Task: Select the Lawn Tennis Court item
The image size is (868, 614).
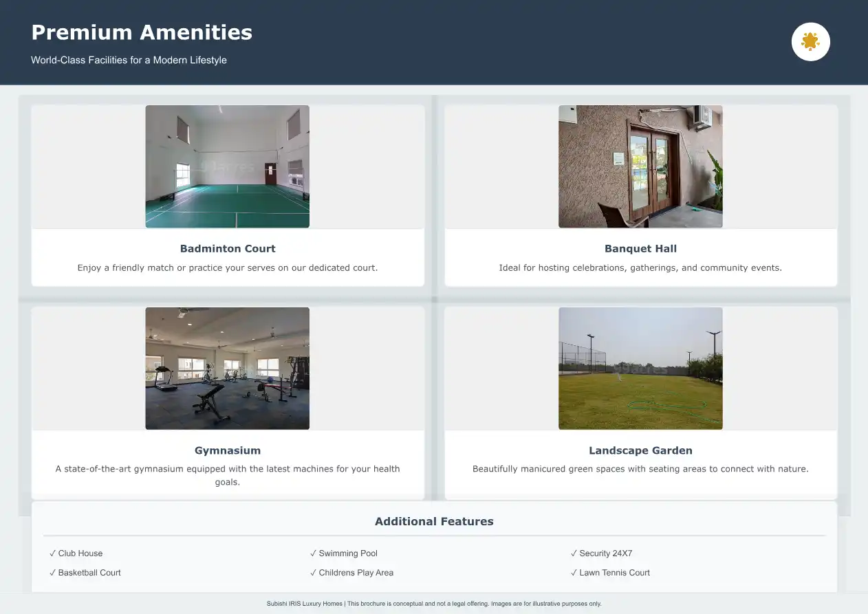Action: (610, 573)
